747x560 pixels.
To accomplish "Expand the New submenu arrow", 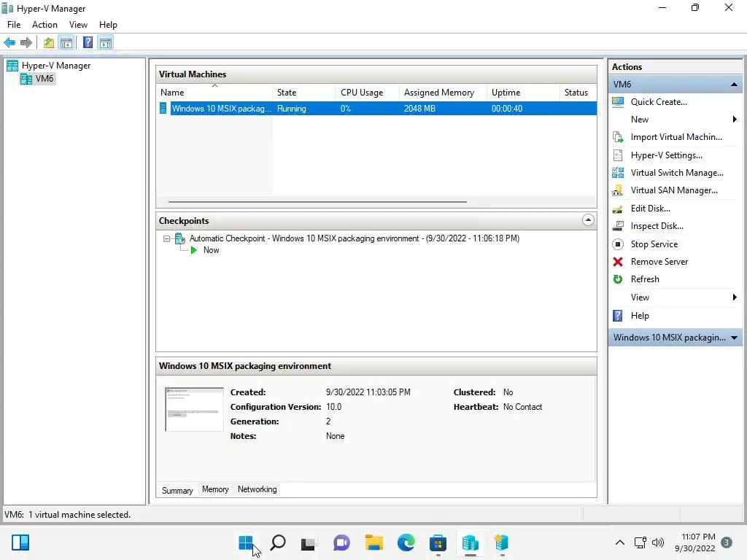I will pos(735,120).
